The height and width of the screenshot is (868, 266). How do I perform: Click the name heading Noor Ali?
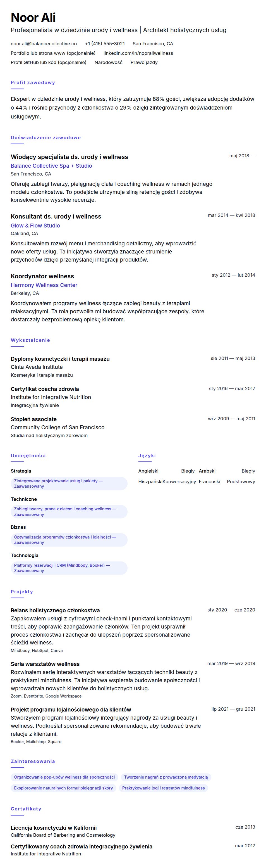[33, 18]
